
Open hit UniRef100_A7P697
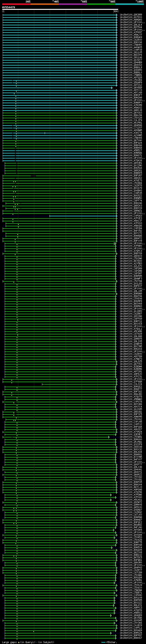click(131, 32)
